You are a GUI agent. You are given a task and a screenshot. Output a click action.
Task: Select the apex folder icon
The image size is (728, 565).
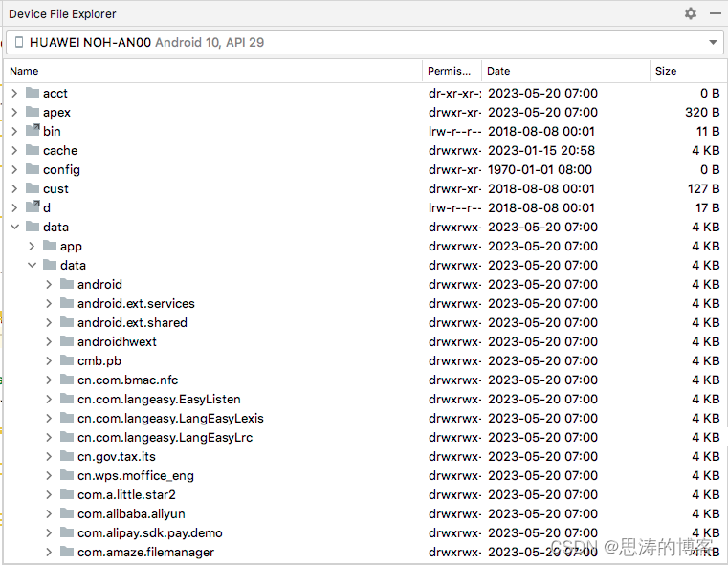coord(33,112)
